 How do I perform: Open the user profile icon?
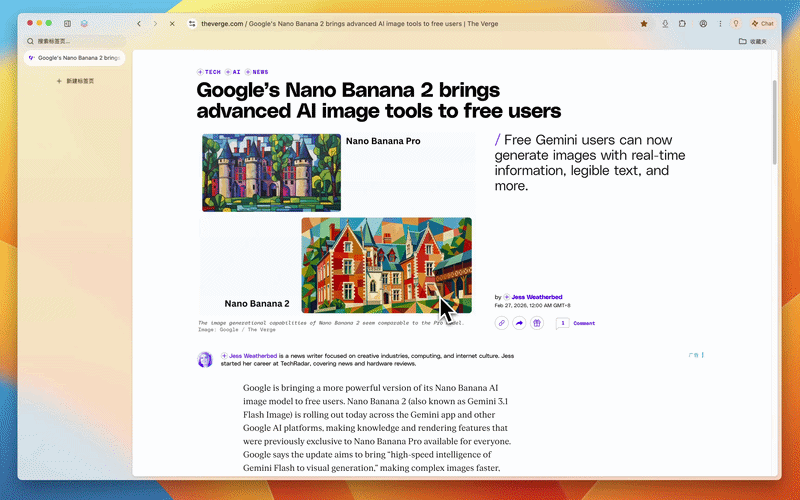click(704, 23)
